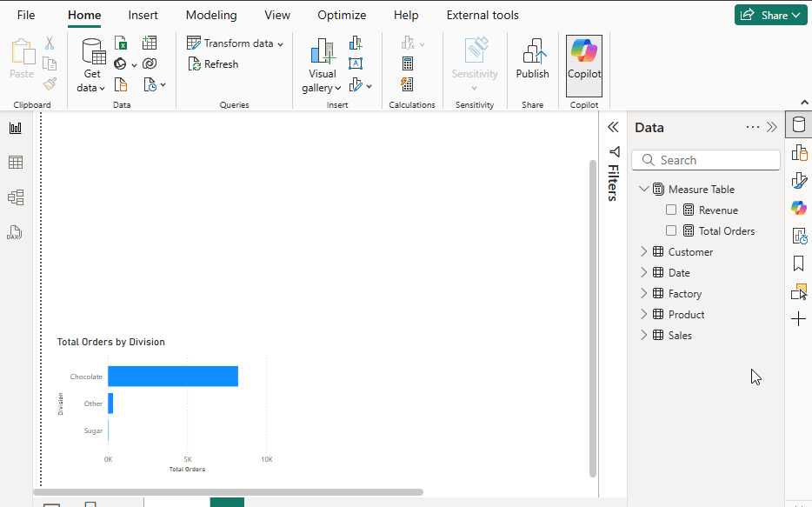Open the Modeling ribbon tab
Image resolution: width=812 pixels, height=507 pixels.
[x=211, y=16]
